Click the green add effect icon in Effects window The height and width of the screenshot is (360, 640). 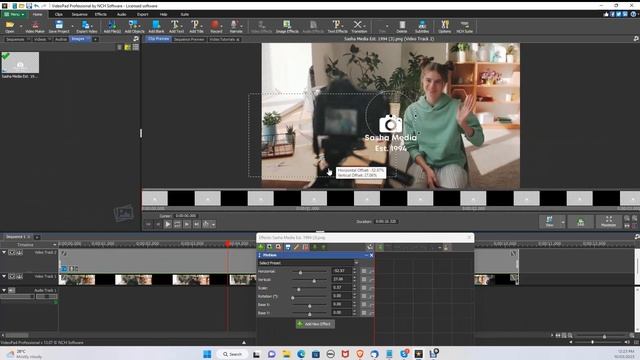(x=261, y=247)
